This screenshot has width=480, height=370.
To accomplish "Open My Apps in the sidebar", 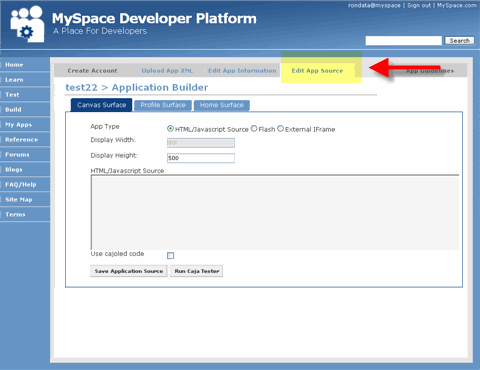I will click(x=19, y=125).
